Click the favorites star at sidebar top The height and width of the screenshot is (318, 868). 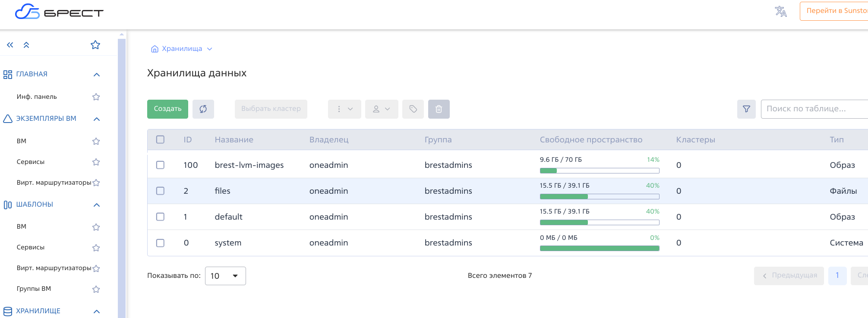(95, 45)
